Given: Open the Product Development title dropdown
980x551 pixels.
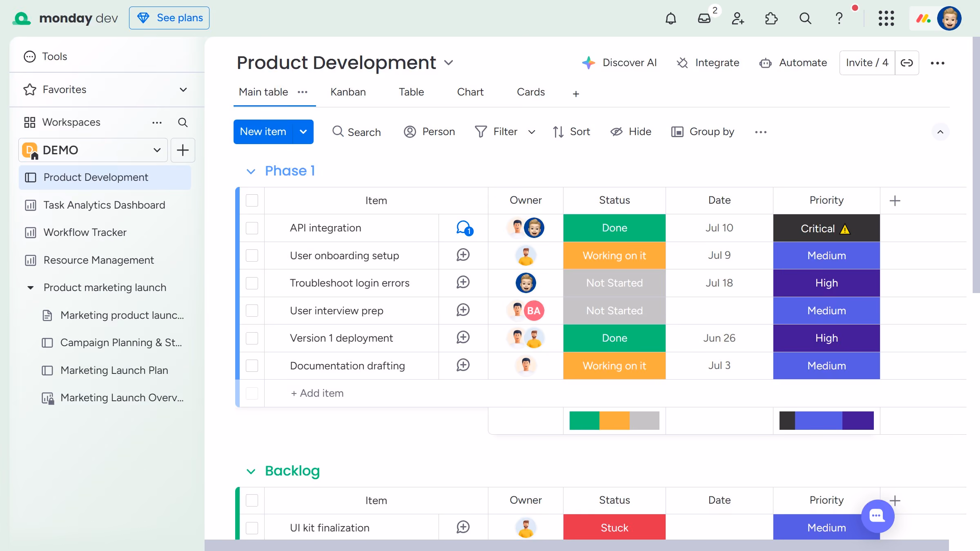Looking at the screenshot, I should coord(448,63).
